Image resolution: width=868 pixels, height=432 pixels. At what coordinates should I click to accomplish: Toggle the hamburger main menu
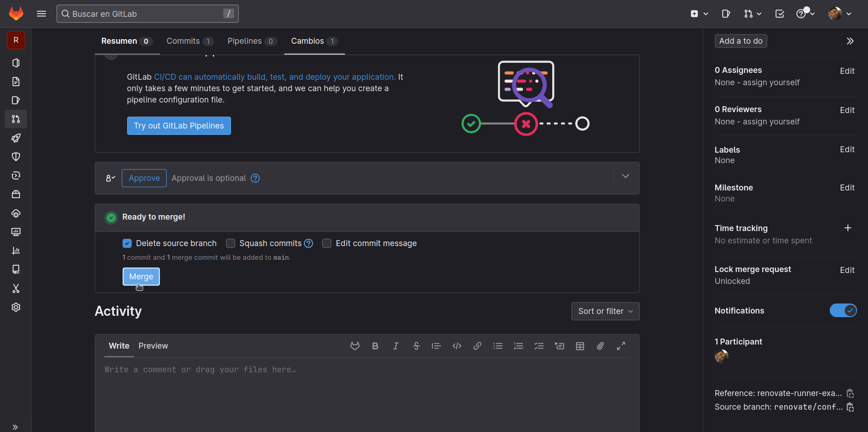pyautogui.click(x=41, y=14)
